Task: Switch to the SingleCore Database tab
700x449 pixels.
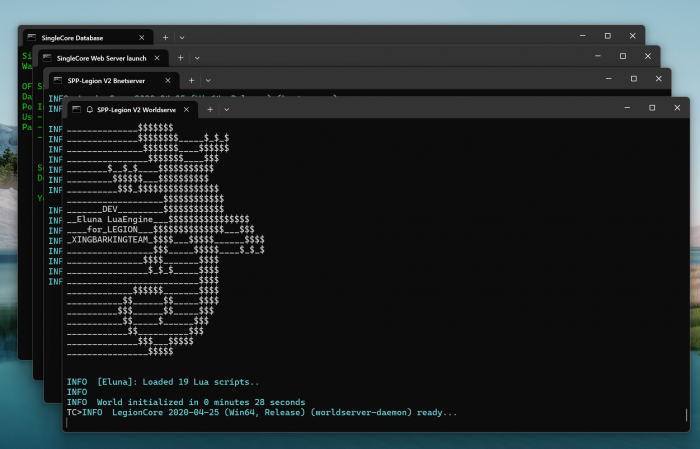Action: pos(79,38)
